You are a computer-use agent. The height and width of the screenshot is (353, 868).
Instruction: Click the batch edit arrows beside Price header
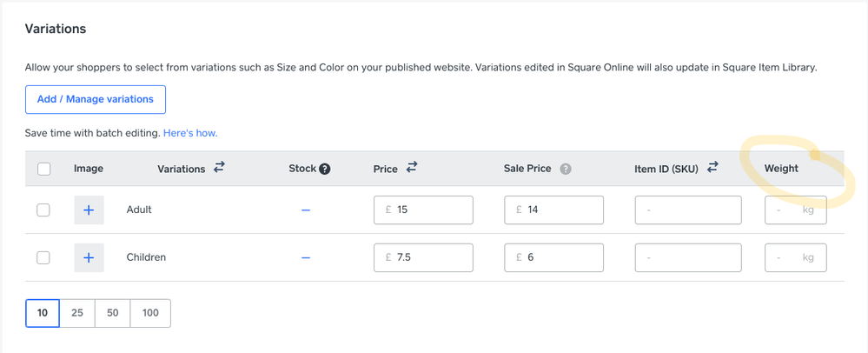(x=411, y=168)
